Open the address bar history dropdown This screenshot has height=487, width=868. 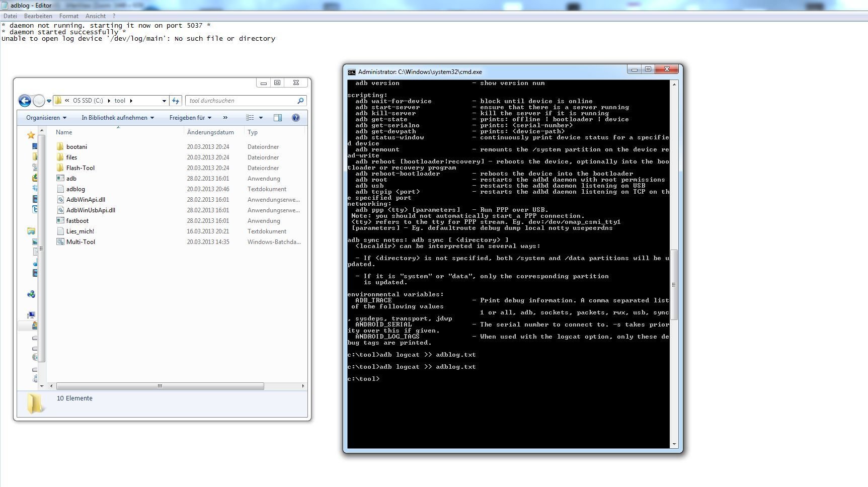164,101
